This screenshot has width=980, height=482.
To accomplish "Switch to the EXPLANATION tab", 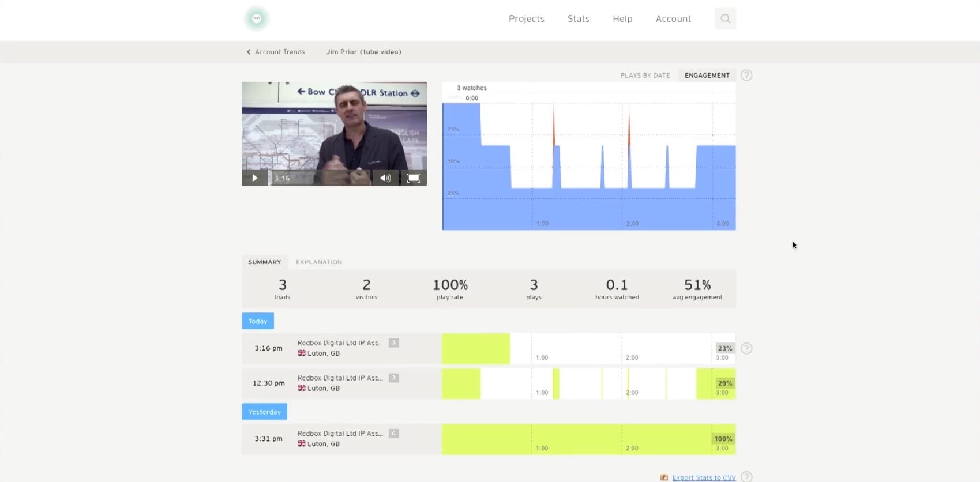I will [319, 262].
